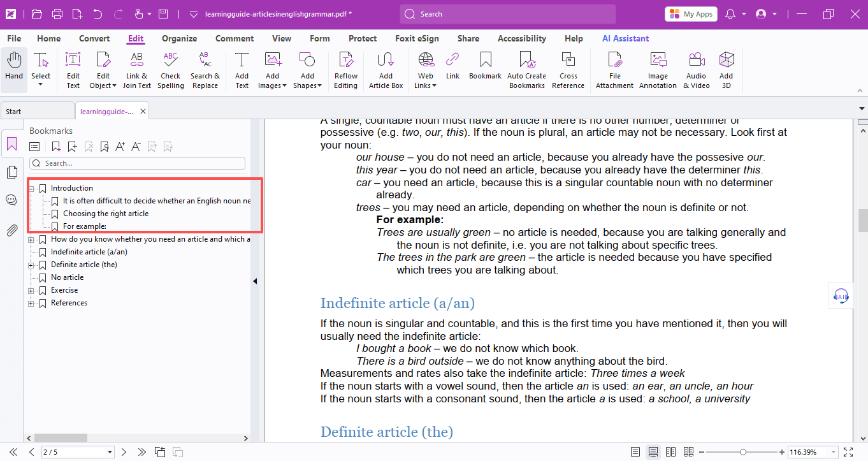Decrease bookmark font size
Screen dimensions: 868x461
click(136, 147)
